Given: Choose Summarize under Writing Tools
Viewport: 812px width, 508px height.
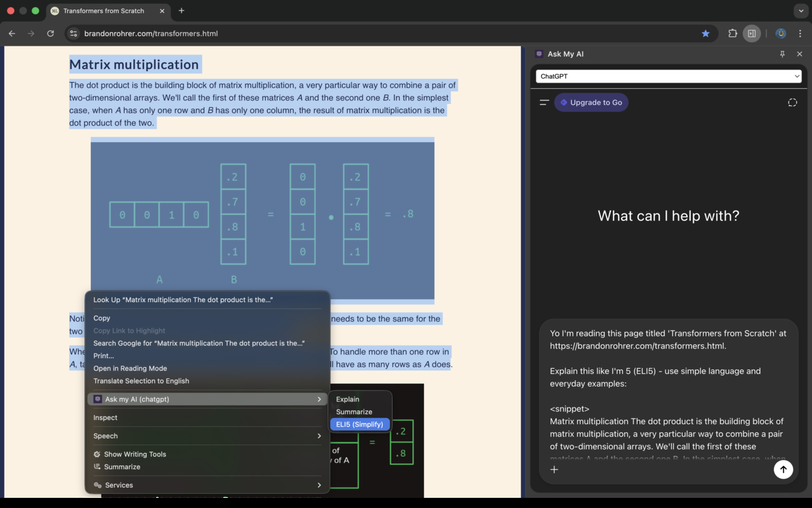Looking at the screenshot, I should point(207,467).
